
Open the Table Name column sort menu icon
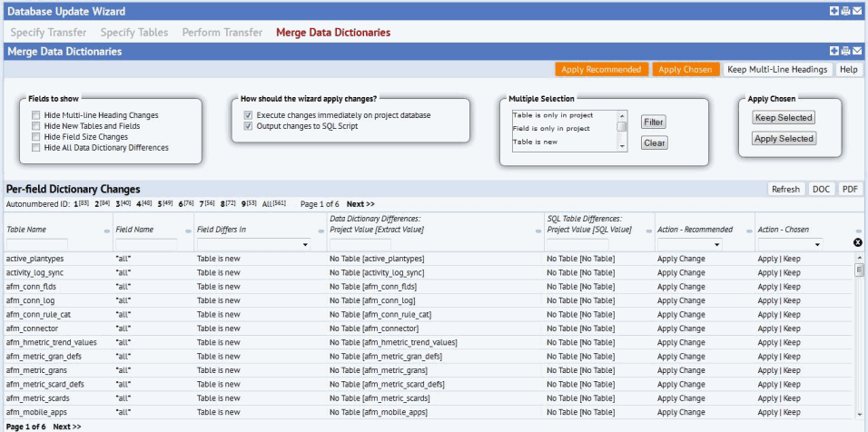point(107,231)
